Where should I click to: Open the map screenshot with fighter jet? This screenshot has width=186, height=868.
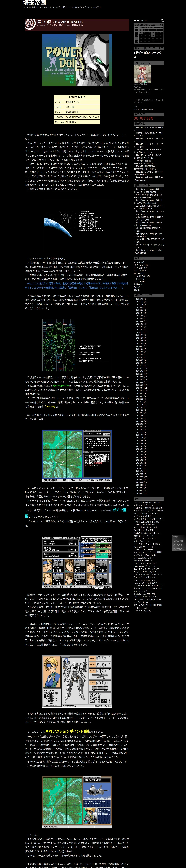[x=77, y=802]
